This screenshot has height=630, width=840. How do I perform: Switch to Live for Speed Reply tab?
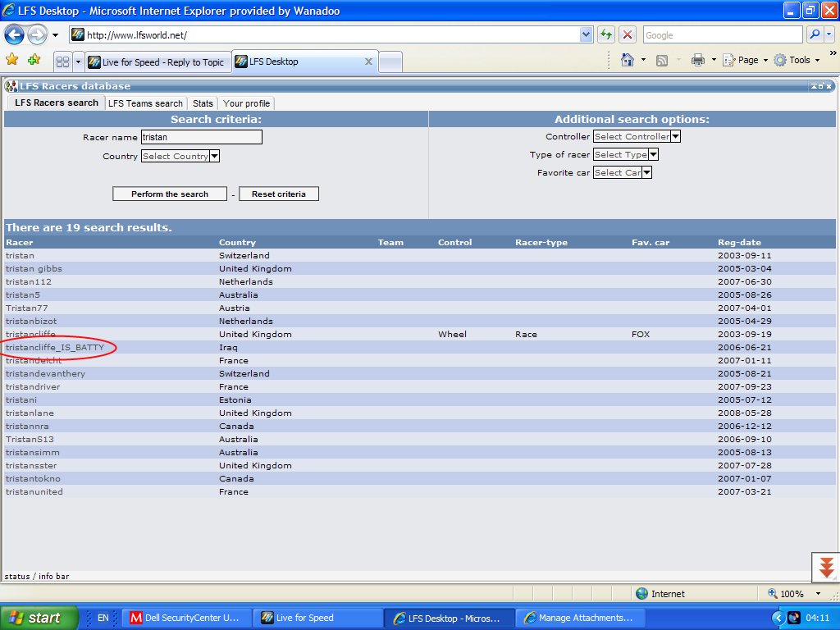coord(158,62)
